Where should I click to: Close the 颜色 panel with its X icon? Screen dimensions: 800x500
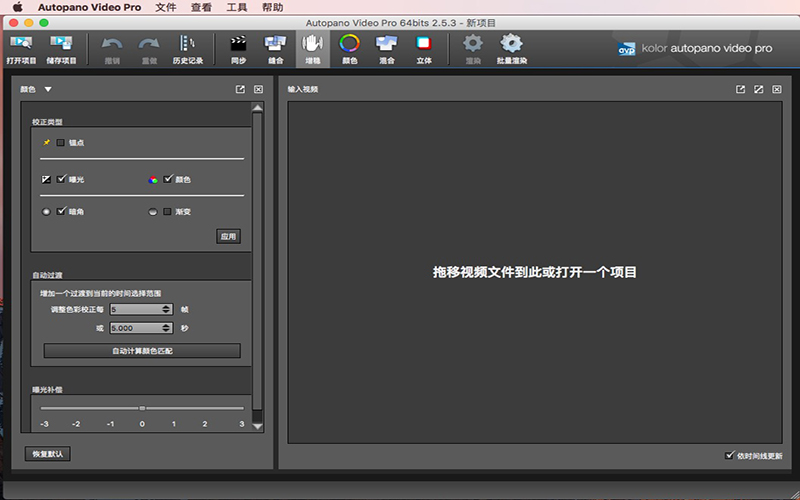click(259, 89)
